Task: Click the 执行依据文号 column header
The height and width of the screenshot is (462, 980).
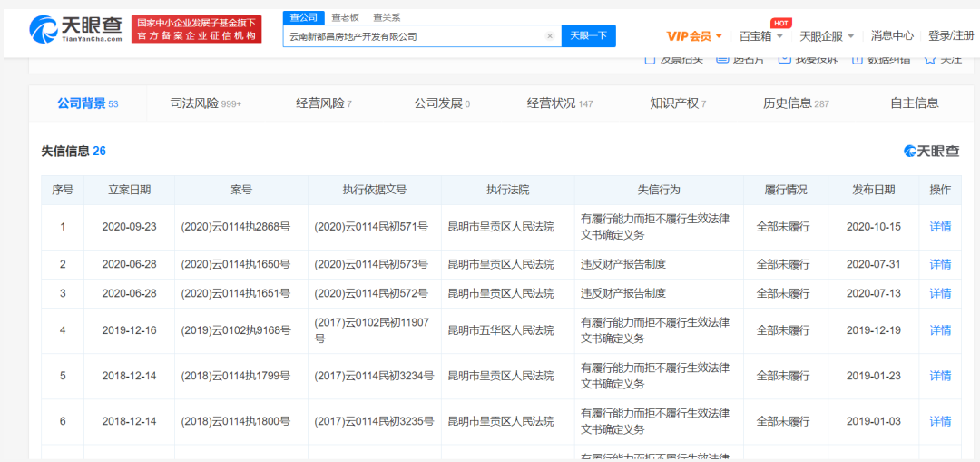Action: 375,190
